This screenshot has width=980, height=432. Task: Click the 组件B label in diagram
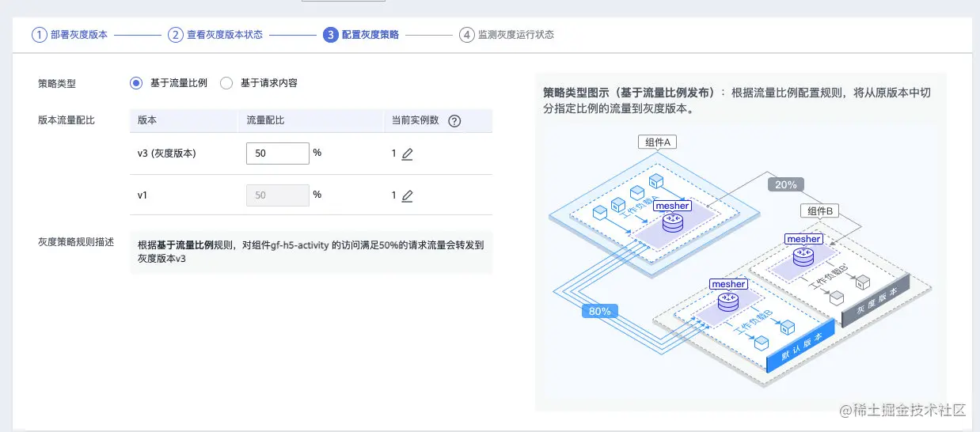click(x=820, y=210)
